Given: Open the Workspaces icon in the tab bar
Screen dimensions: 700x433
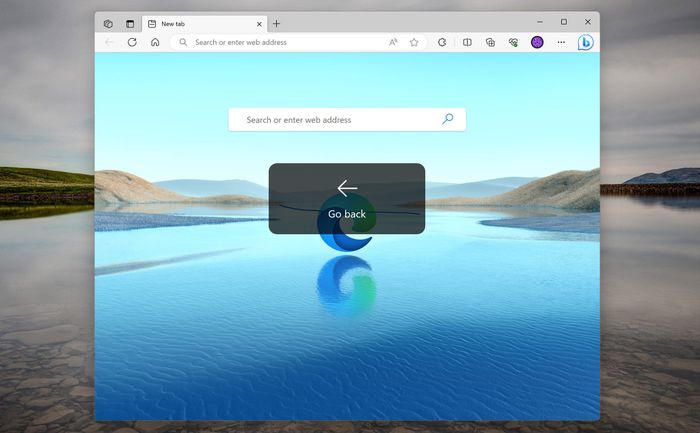Looking at the screenshot, I should pos(108,24).
